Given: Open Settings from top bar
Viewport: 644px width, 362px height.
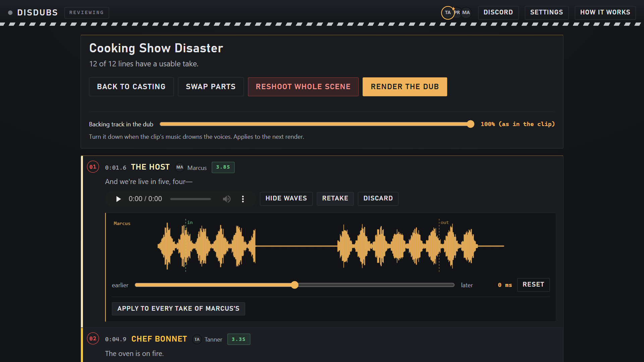Looking at the screenshot, I should [546, 12].
